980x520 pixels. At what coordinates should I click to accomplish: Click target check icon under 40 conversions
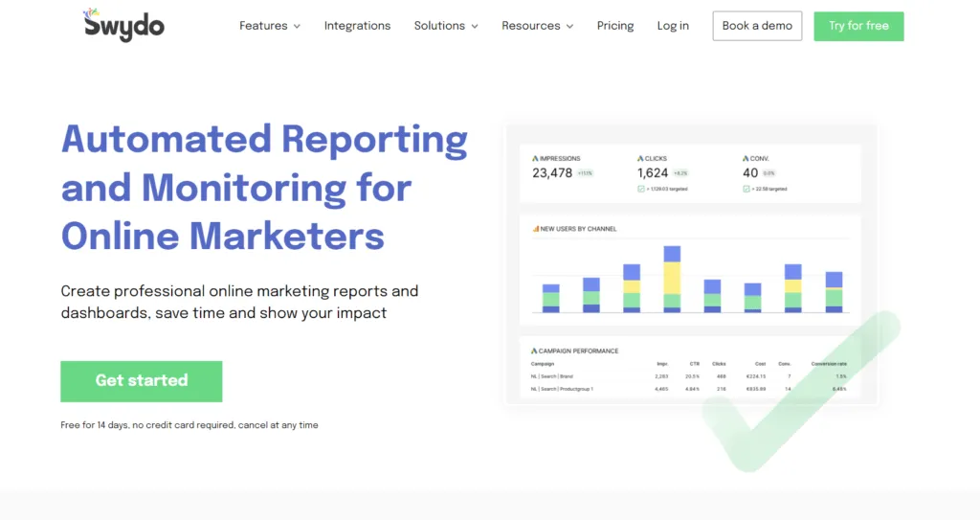click(746, 189)
